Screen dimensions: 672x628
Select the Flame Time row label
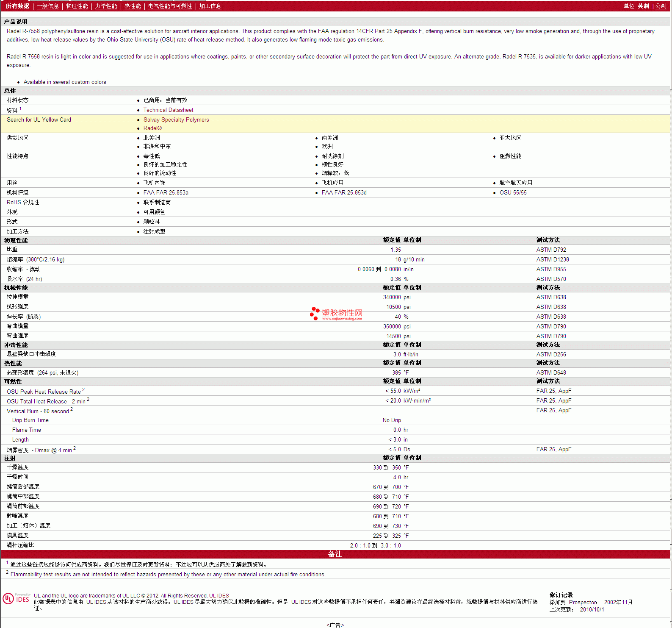click(x=27, y=430)
